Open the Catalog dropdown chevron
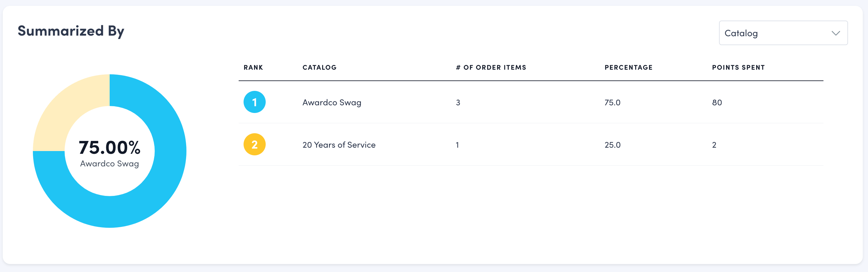The image size is (868, 272). coord(836,33)
